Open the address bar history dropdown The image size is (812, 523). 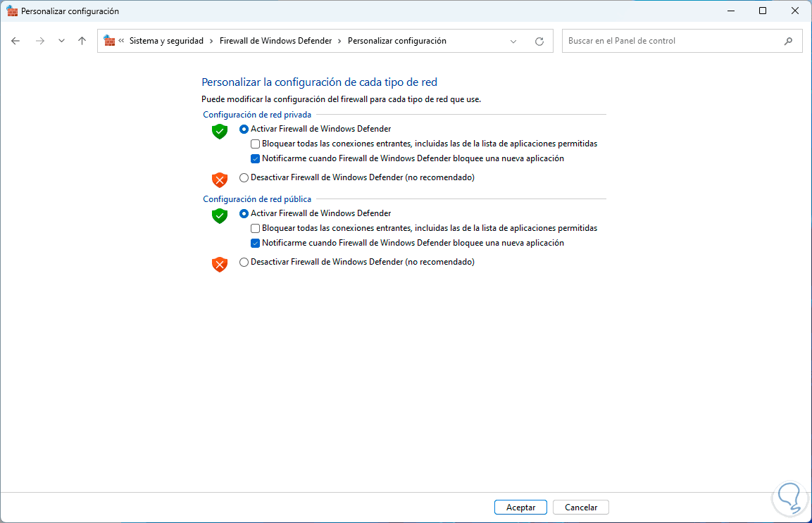(513, 41)
